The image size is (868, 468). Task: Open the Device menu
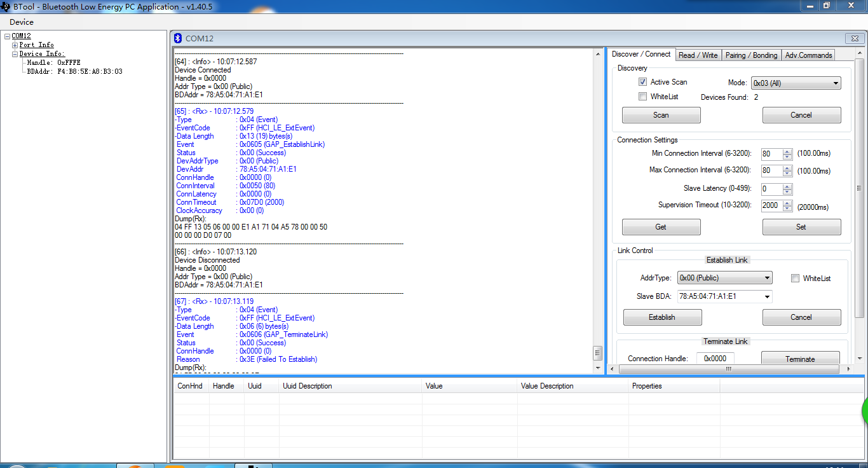tap(22, 22)
